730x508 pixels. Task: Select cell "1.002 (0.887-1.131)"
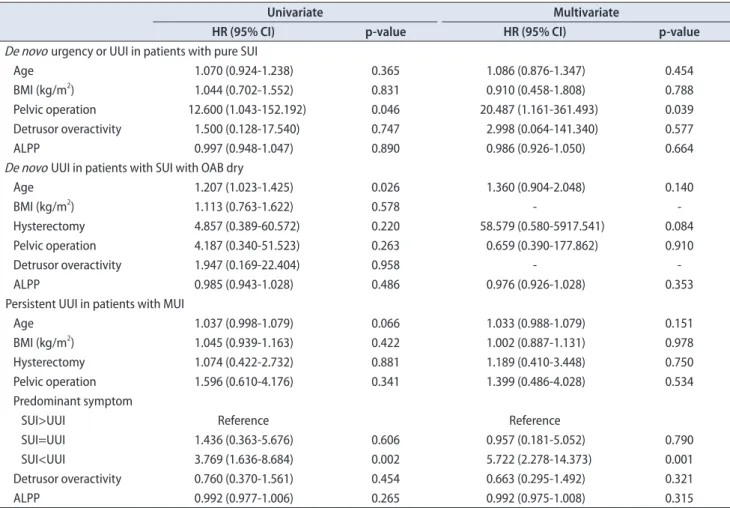tap(535, 343)
